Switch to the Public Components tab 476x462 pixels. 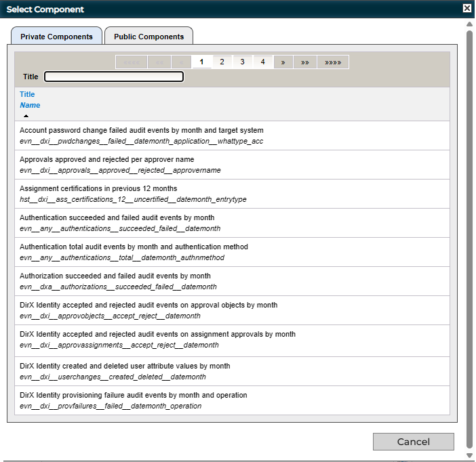148,37
